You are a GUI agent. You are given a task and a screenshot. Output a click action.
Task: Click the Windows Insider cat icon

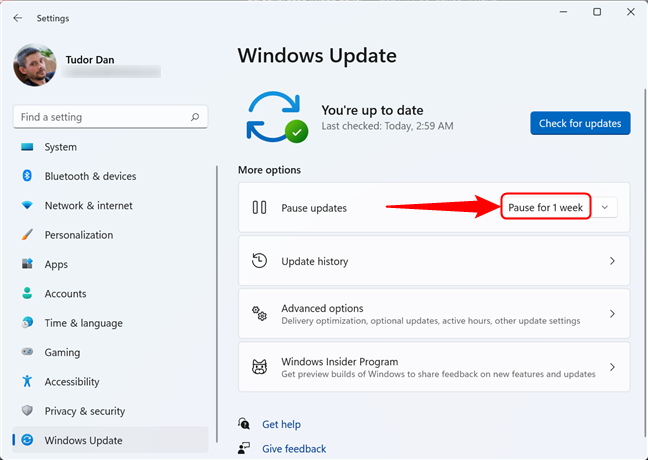(260, 367)
